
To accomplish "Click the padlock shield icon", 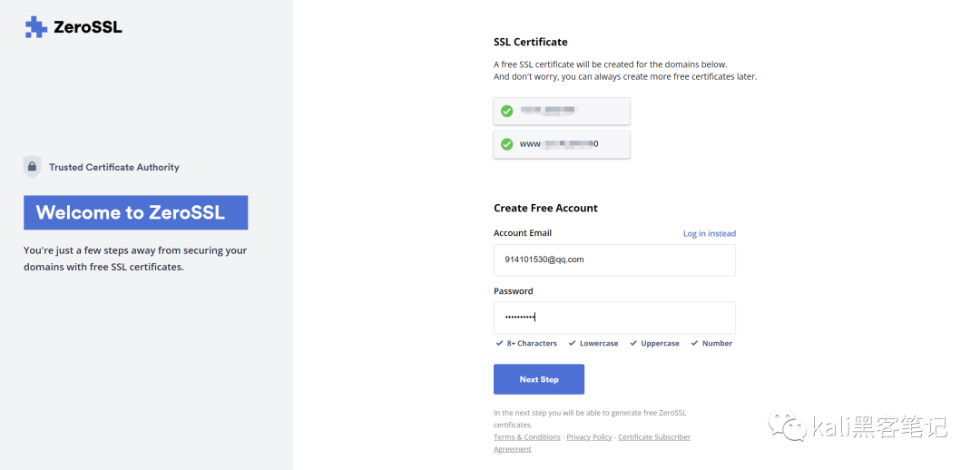I will 32,167.
